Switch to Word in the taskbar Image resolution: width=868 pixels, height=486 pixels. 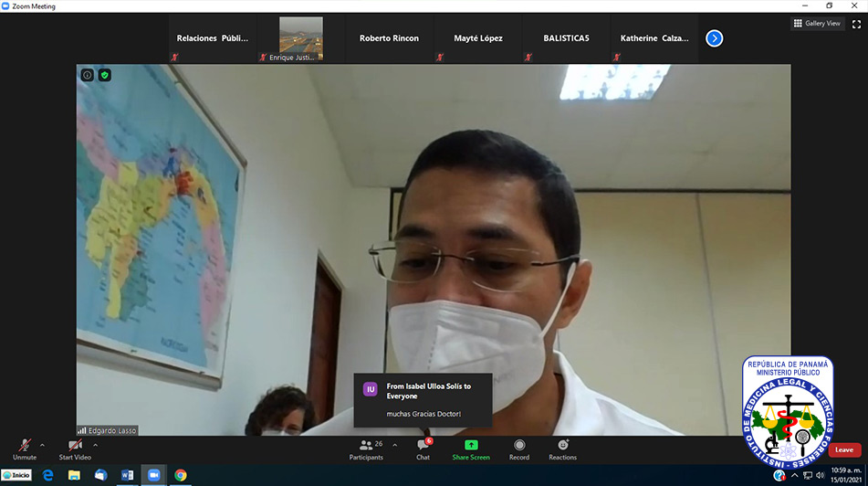(127, 475)
